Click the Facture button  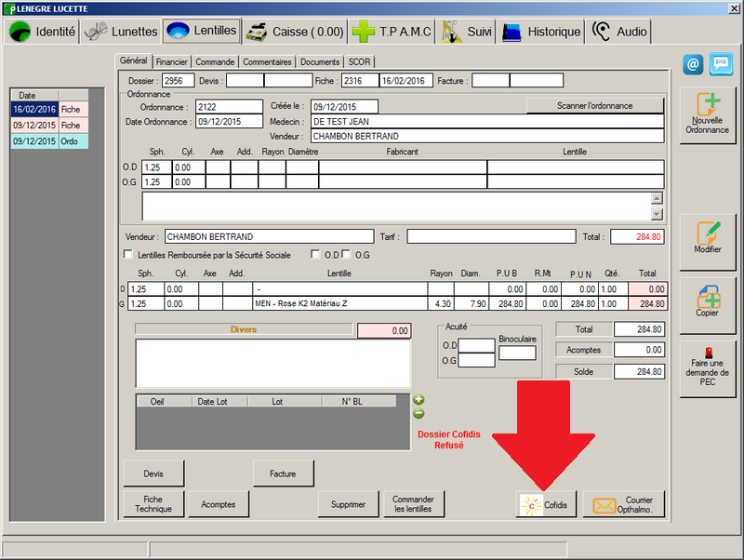283,473
